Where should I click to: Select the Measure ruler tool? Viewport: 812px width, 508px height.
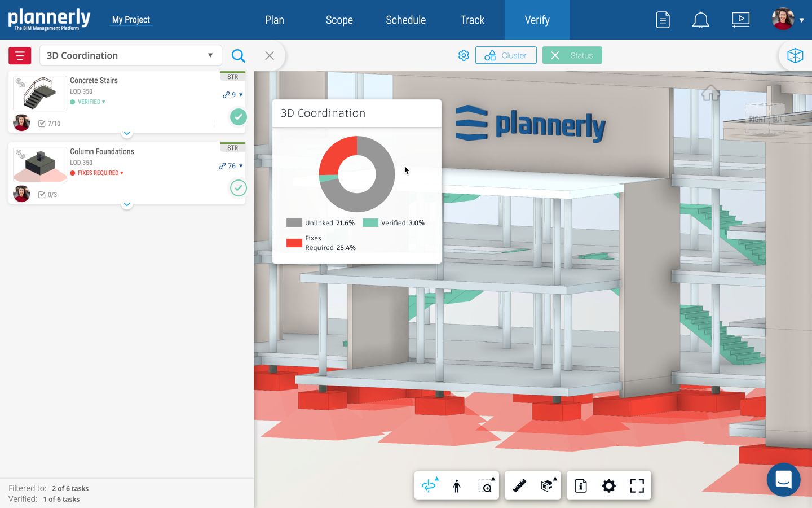pyautogui.click(x=519, y=485)
